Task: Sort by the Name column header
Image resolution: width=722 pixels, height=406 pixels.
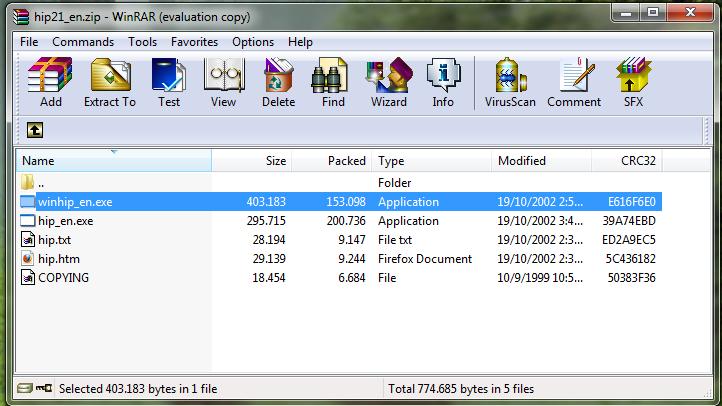Action: pos(114,161)
